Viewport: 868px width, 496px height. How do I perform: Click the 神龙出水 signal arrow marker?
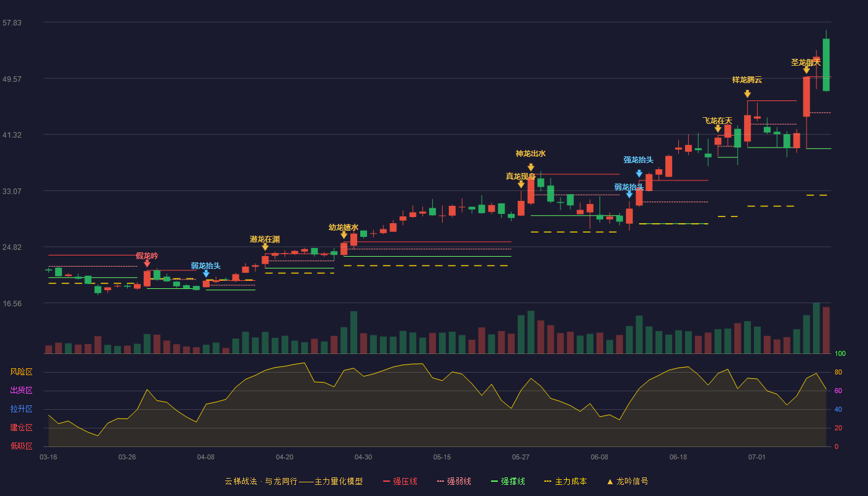pos(531,167)
